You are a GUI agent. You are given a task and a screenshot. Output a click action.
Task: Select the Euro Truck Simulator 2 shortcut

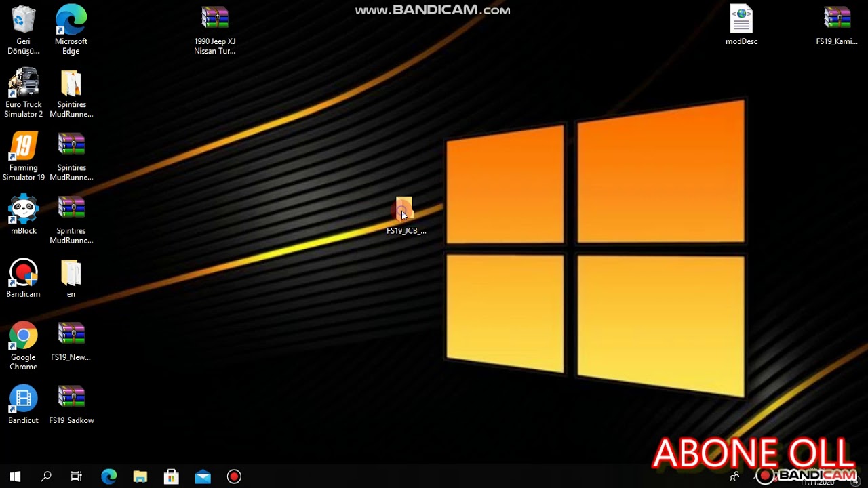pos(23,83)
